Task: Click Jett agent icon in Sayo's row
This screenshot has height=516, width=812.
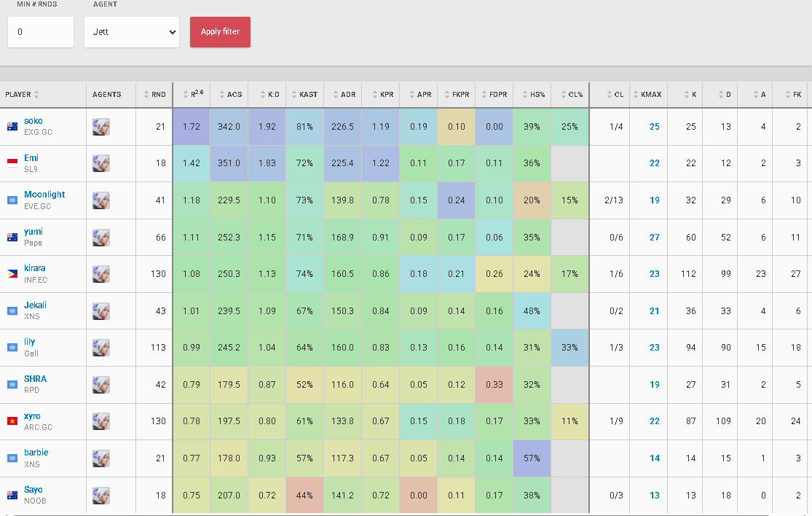Action: pyautogui.click(x=101, y=496)
